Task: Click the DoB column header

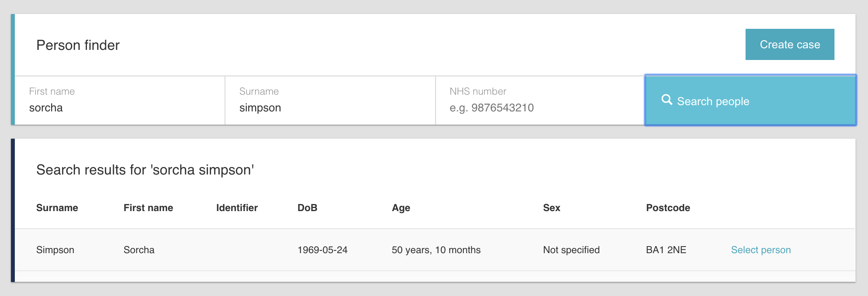Action: (307, 208)
